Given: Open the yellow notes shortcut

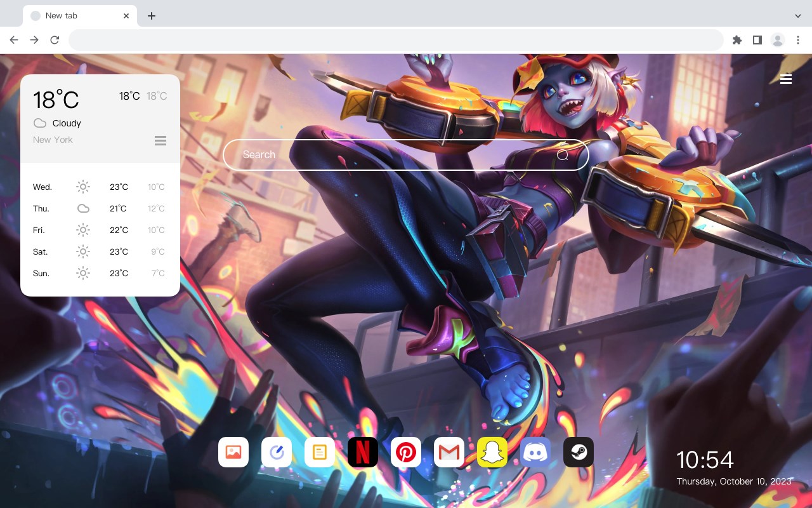Looking at the screenshot, I should click(x=320, y=452).
